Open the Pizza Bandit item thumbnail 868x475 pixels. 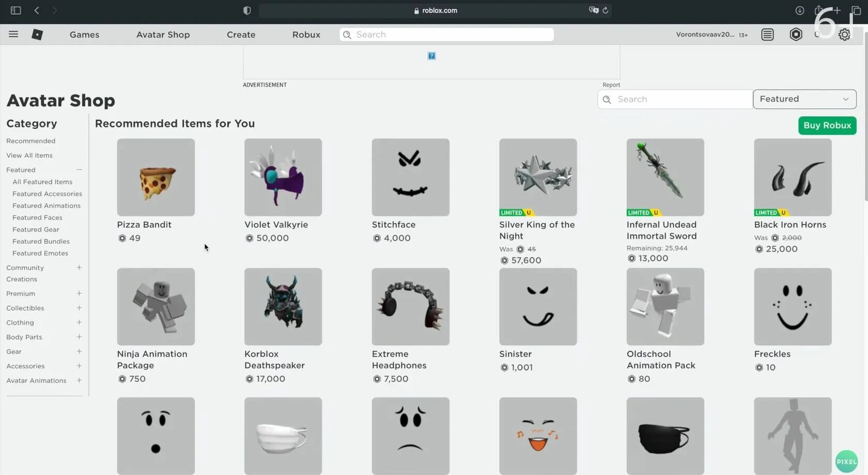156,177
